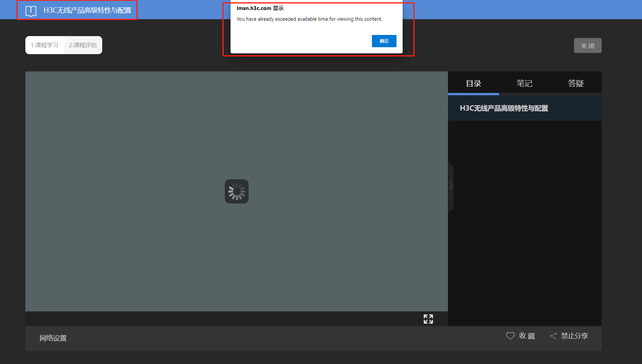Open the 笔记 notes tab
Image resolution: width=642 pixels, height=364 pixels.
(x=524, y=83)
